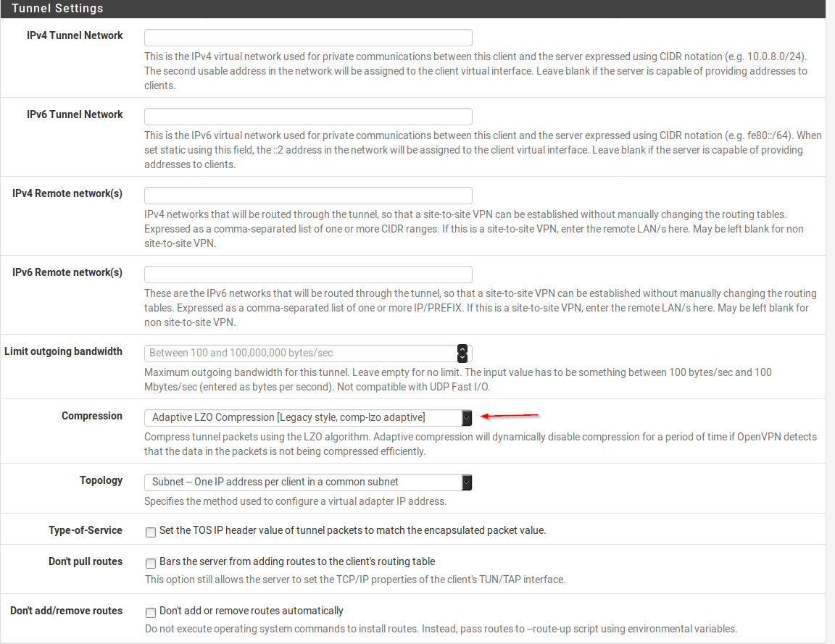Viewport: 835px width, 644px height.
Task: Click 'Bars the server from adding routes' label
Action: point(297,562)
